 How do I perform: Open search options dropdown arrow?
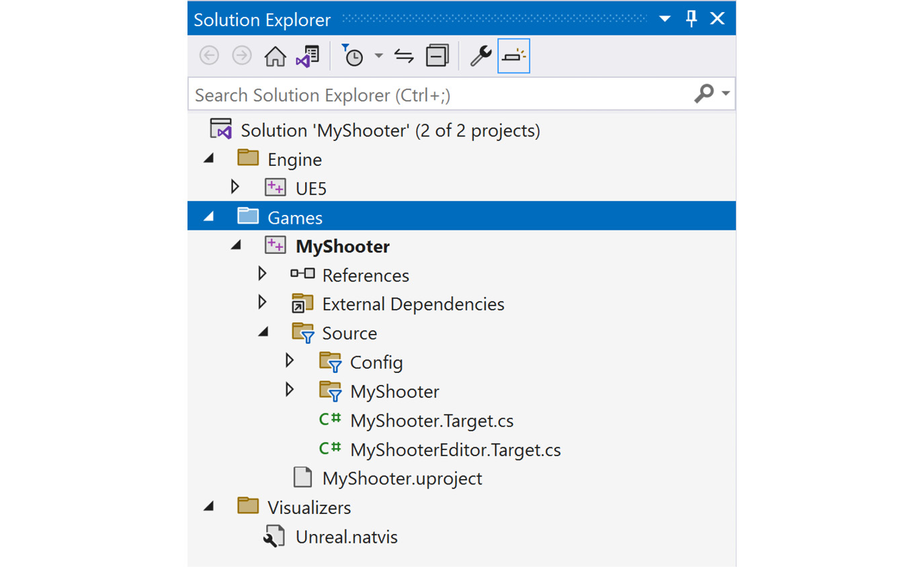coord(725,95)
